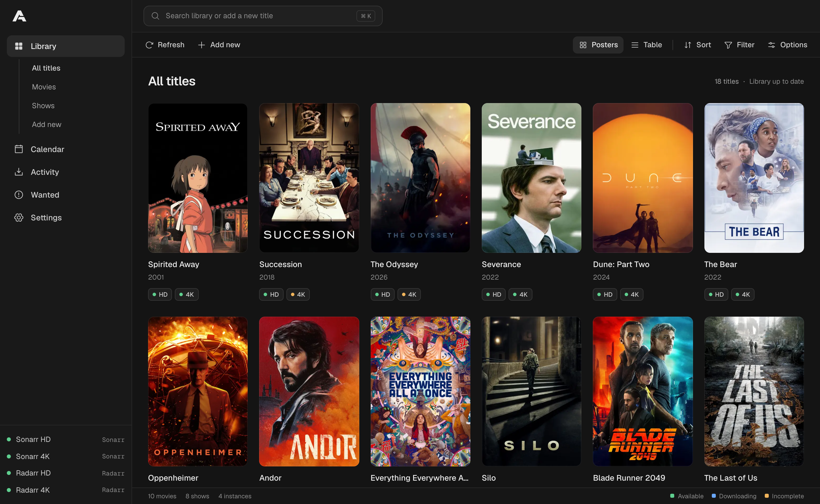Click the plus icon beside Add new

tap(201, 45)
